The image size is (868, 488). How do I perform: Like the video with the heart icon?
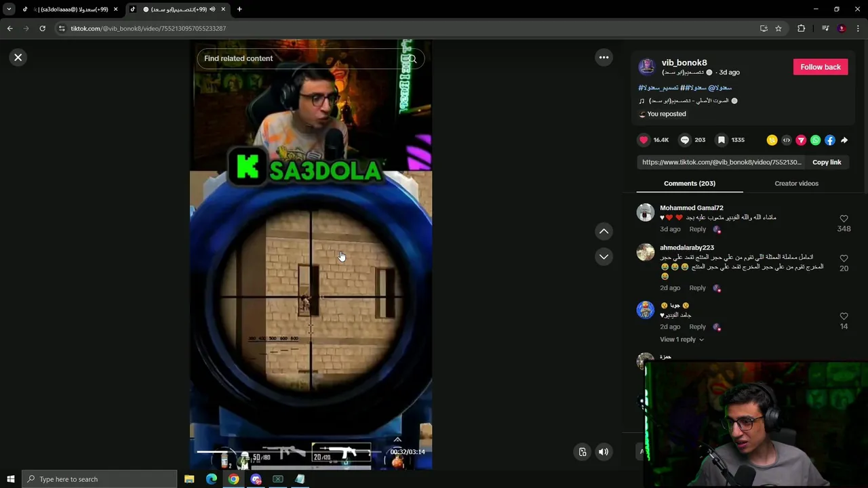[644, 140]
